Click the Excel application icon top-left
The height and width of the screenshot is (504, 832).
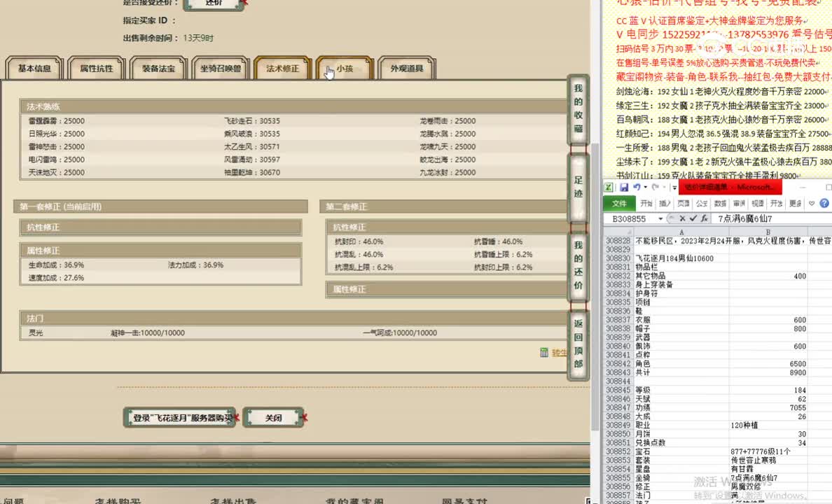coord(608,187)
